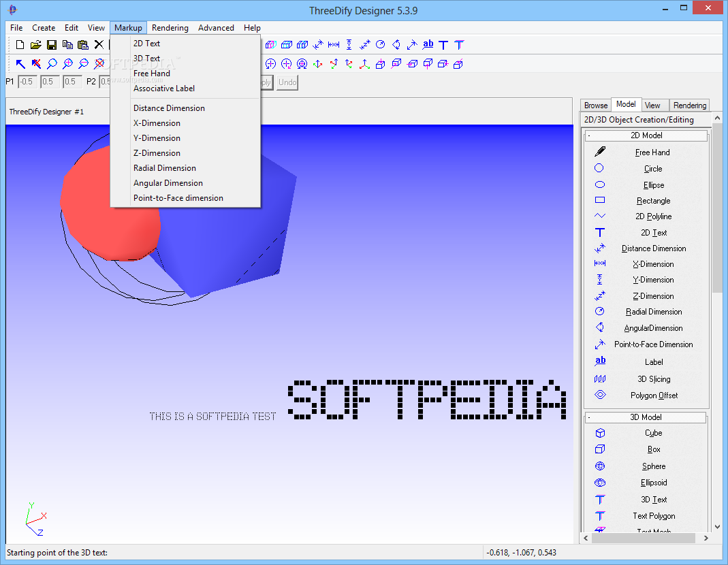The image size is (728, 565).
Task: Click the Cube icon in 3D Model list
Action: point(600,433)
